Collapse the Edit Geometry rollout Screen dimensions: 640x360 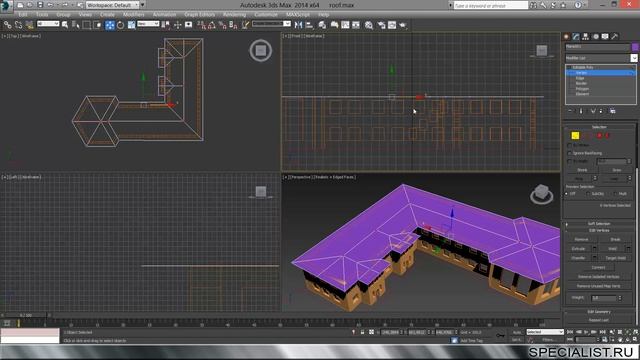599,311
